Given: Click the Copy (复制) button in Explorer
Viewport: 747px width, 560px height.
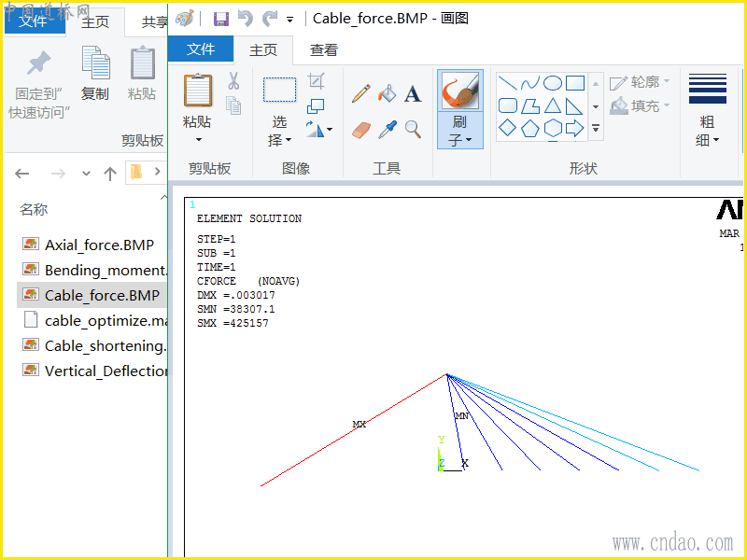Looking at the screenshot, I should pos(95,74).
